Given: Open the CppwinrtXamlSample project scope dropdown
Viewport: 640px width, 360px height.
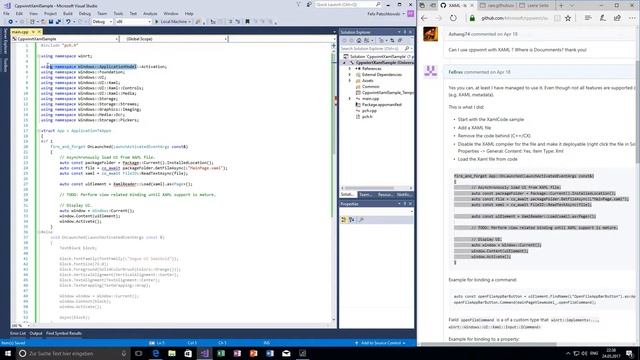Looking at the screenshot, I should pos(65,39).
